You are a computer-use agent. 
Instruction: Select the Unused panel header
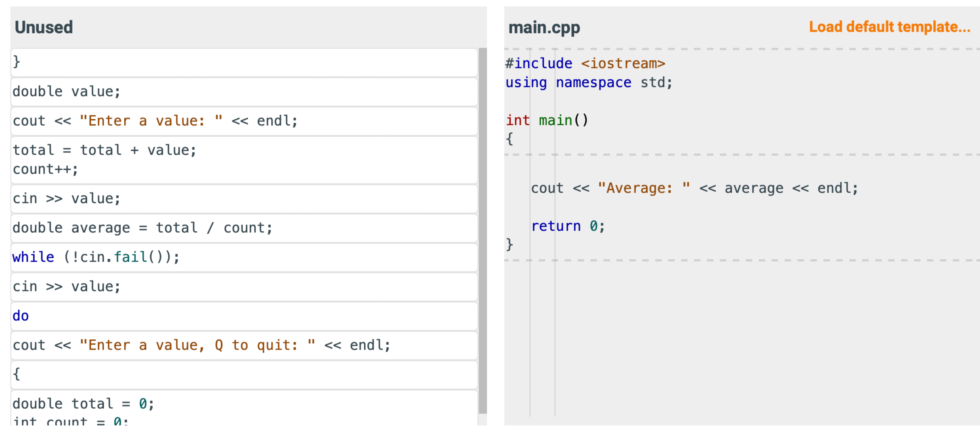44,27
